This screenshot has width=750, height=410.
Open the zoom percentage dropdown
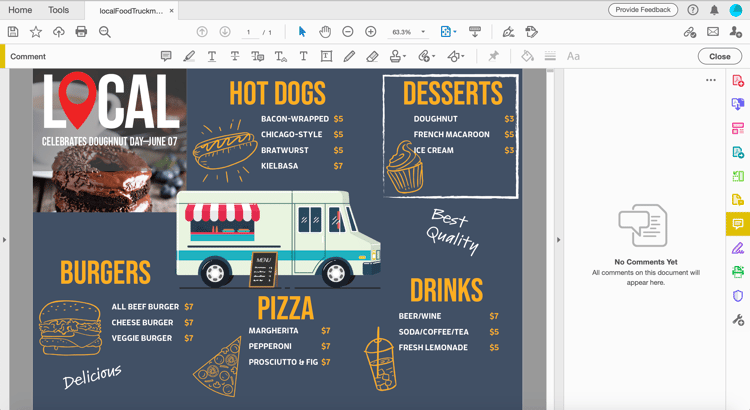click(x=423, y=32)
